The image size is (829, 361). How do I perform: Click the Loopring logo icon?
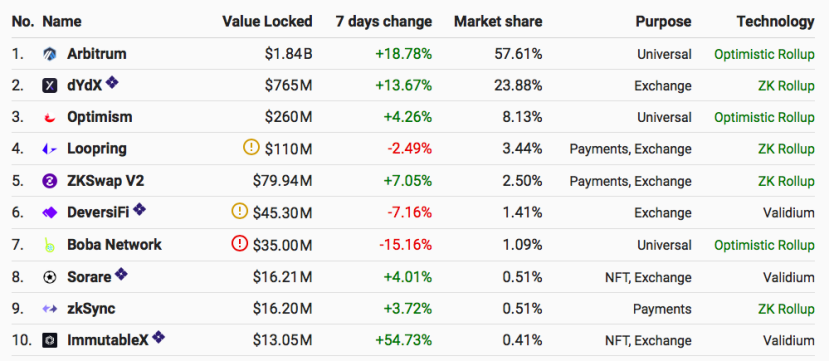(49, 150)
